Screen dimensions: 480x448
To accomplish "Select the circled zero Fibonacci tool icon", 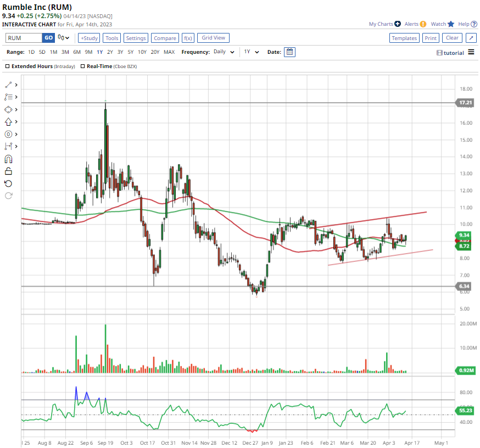I will [8, 134].
